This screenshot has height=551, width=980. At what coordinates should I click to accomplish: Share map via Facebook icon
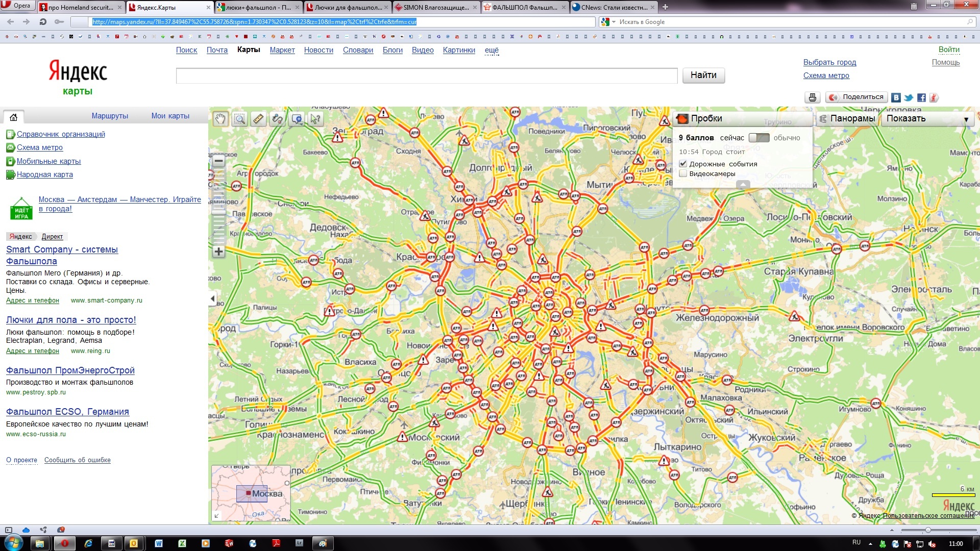(x=921, y=97)
